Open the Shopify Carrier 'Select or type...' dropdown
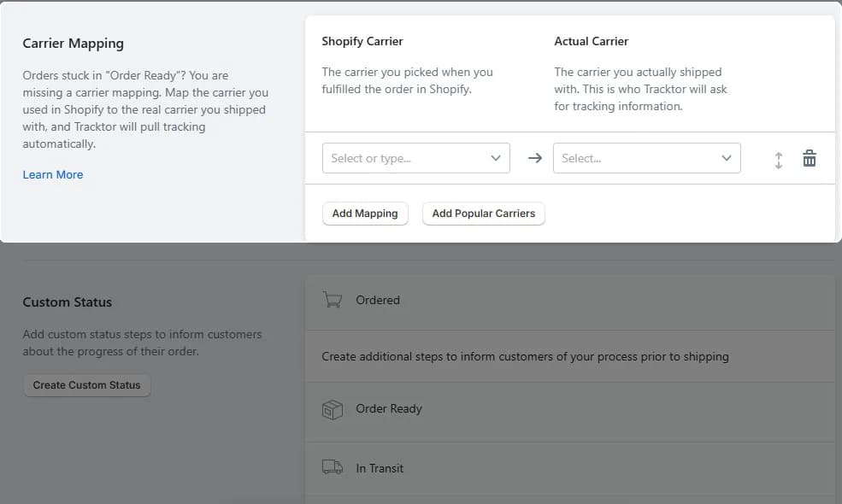The height and width of the screenshot is (504, 842). [x=416, y=158]
